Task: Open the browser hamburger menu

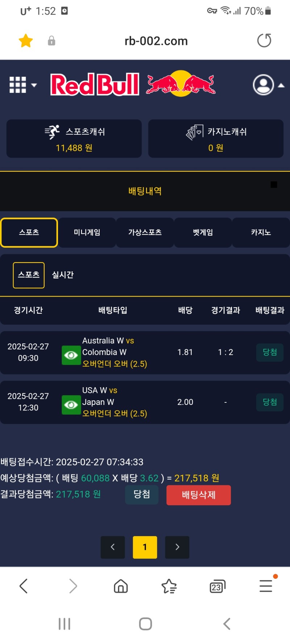Action: click(x=266, y=586)
